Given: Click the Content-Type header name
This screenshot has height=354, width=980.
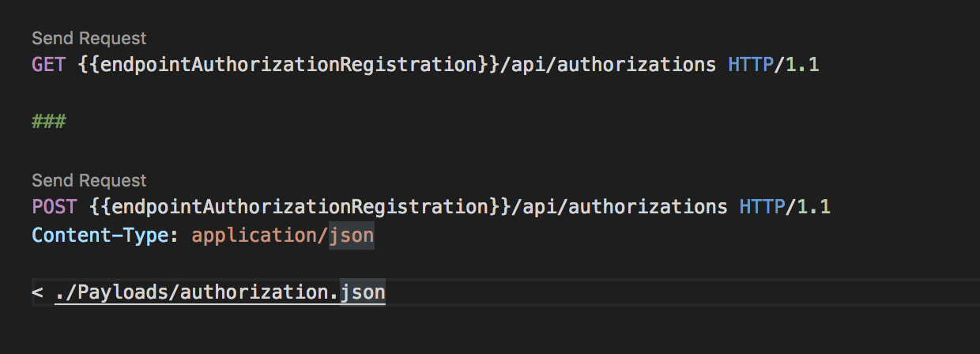Looking at the screenshot, I should tap(100, 235).
